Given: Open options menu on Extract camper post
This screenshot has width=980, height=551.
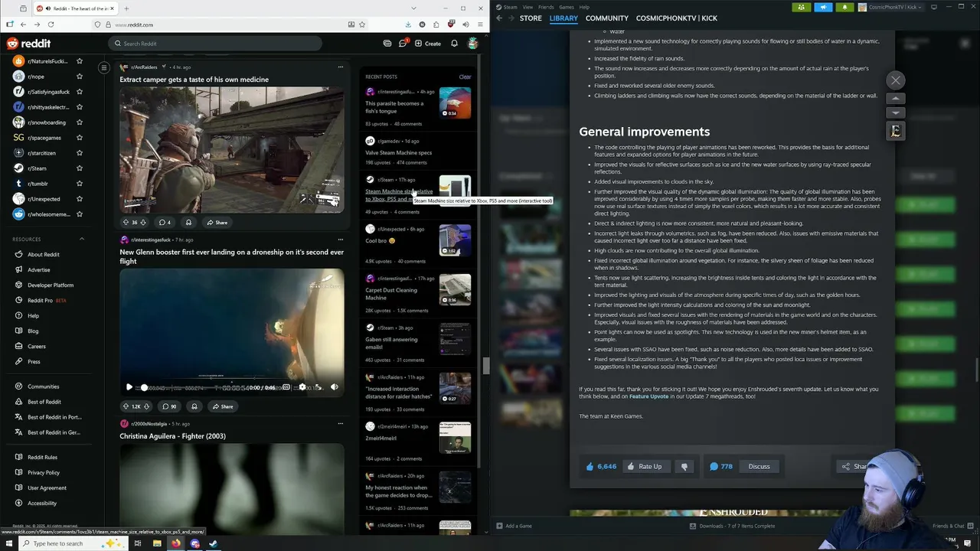Looking at the screenshot, I should click(341, 67).
